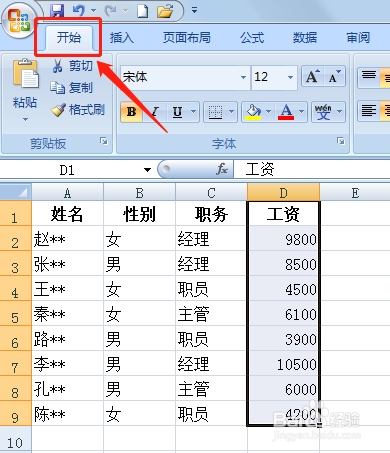Screen dimensions: 390x453
Task: Toggle bold formatting
Action: [131, 112]
